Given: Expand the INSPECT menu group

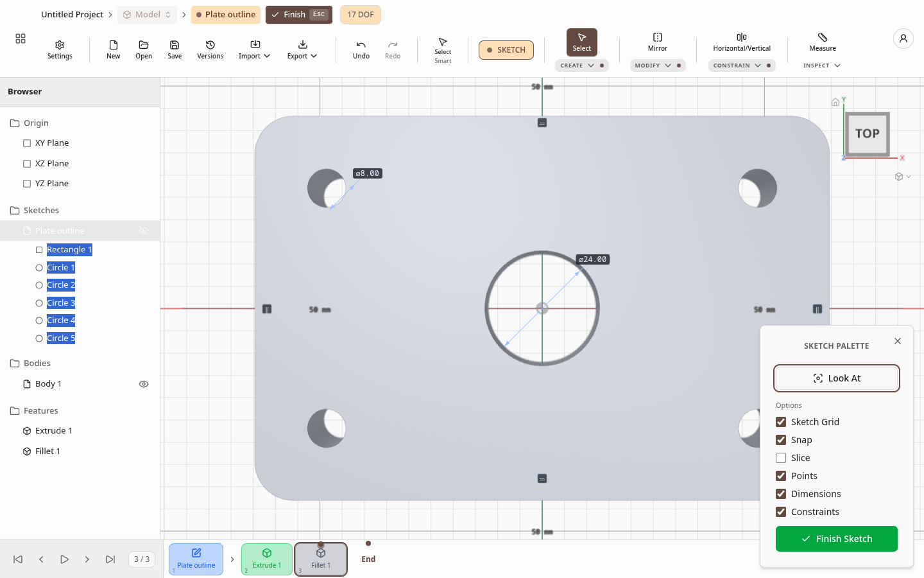Looking at the screenshot, I should pyautogui.click(x=822, y=66).
